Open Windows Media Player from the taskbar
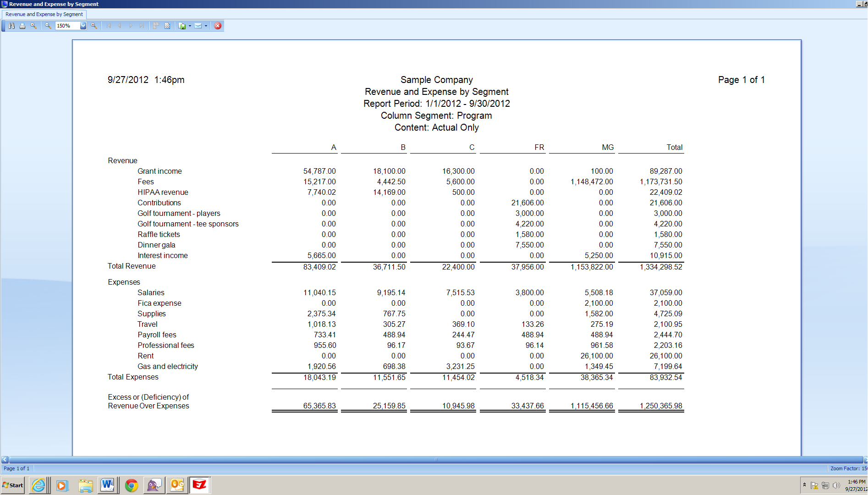Viewport: 868px width, 495px height. tap(62, 485)
